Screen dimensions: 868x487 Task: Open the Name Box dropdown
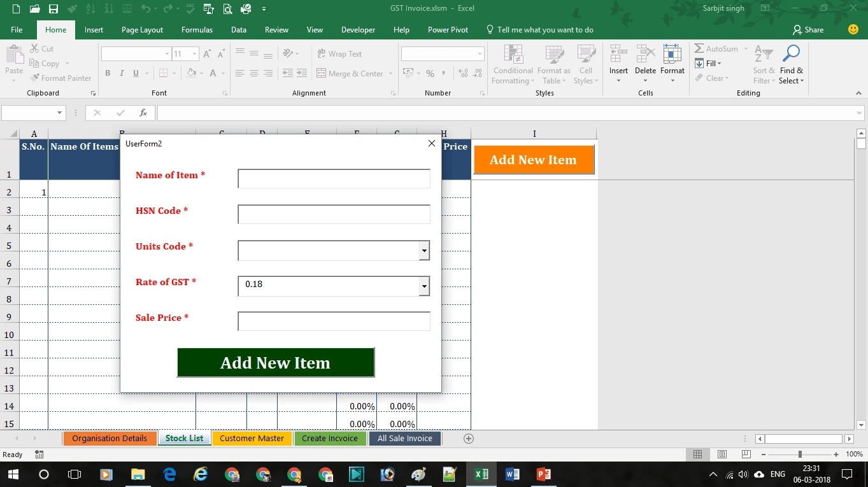pyautogui.click(x=60, y=113)
